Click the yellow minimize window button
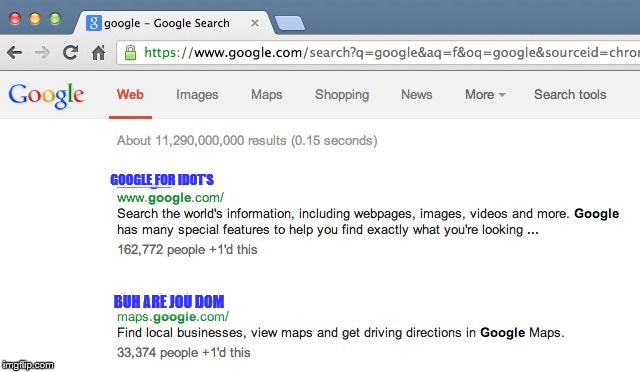Viewport: 640px width, 372px height. click(x=35, y=19)
